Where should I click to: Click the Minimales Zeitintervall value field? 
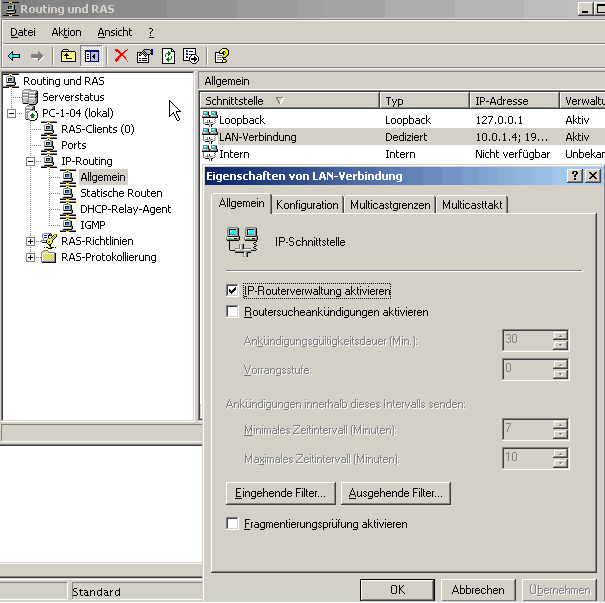coord(527,429)
